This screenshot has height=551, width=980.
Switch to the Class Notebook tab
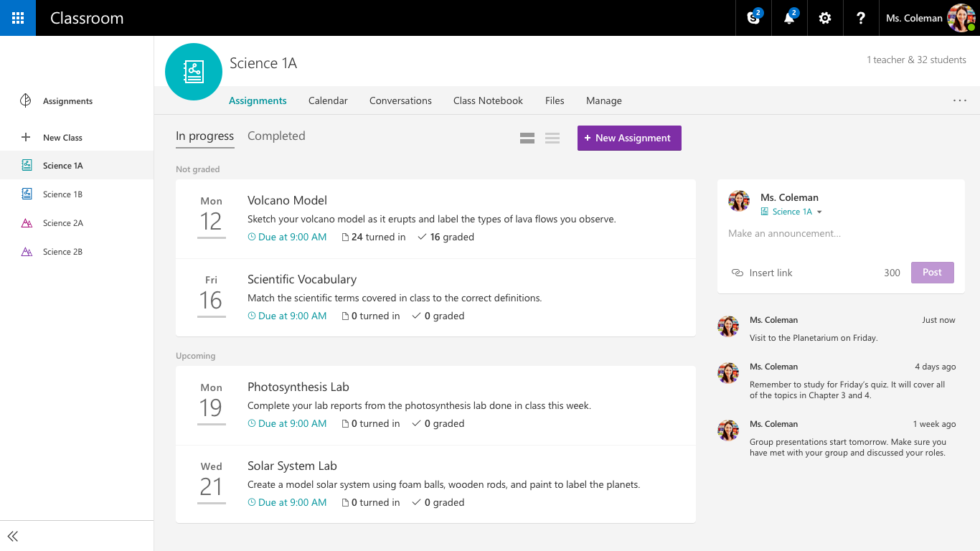pyautogui.click(x=488, y=100)
